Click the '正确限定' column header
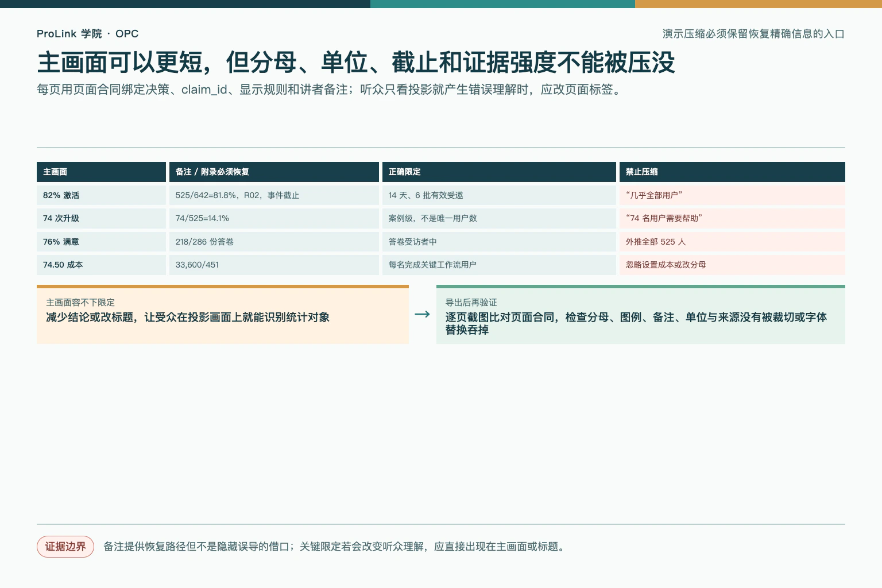Image resolution: width=882 pixels, height=588 pixels. (x=499, y=172)
